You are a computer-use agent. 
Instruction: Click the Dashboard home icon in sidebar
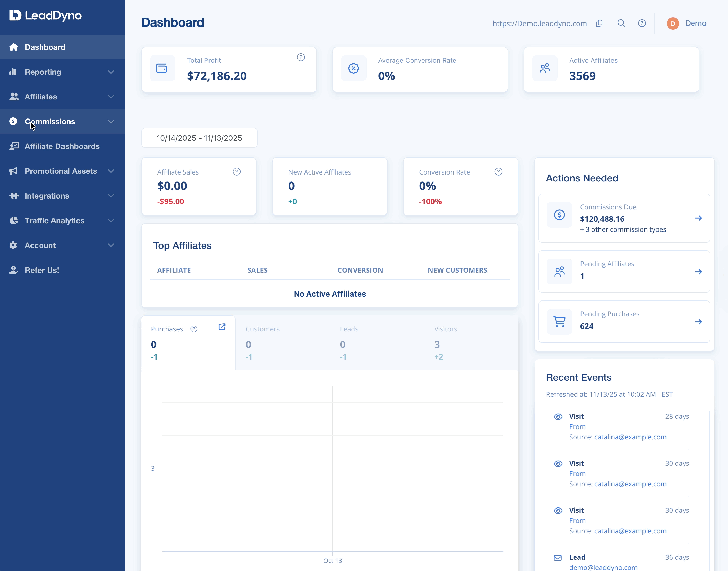pos(13,47)
